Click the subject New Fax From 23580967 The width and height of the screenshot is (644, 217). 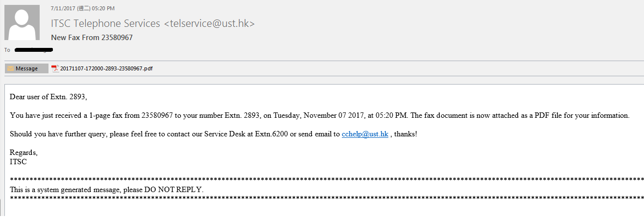(x=92, y=38)
